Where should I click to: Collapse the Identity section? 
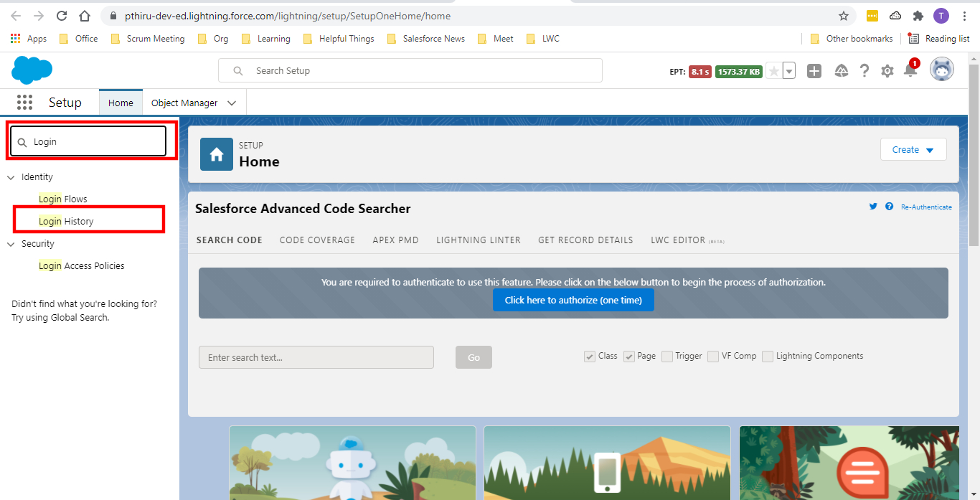click(x=11, y=176)
